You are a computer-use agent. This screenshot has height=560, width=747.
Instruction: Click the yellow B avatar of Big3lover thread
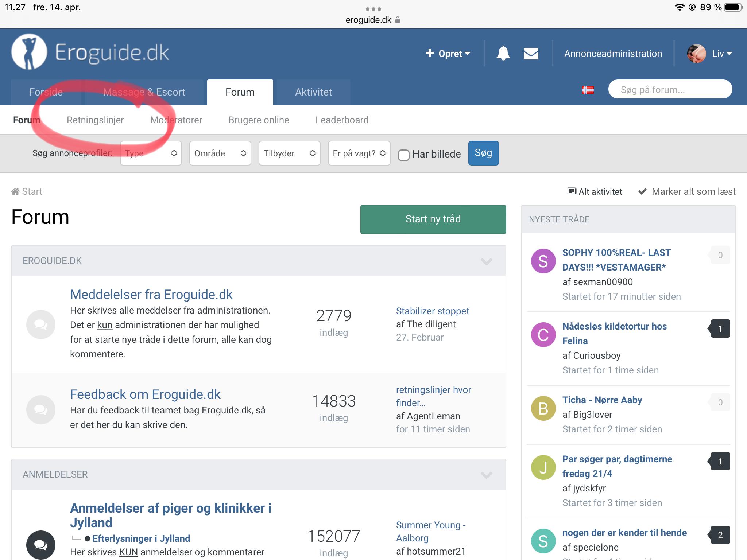point(543,408)
